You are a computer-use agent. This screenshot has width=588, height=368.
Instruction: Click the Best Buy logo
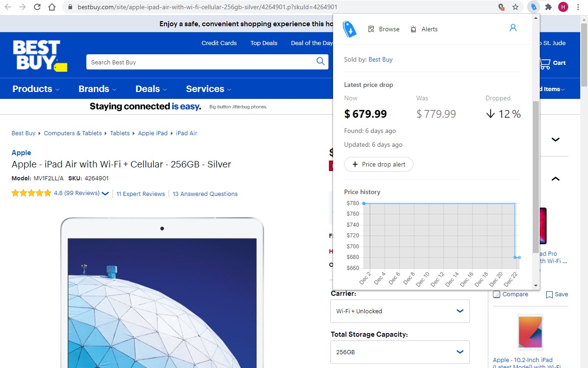pyautogui.click(x=40, y=56)
